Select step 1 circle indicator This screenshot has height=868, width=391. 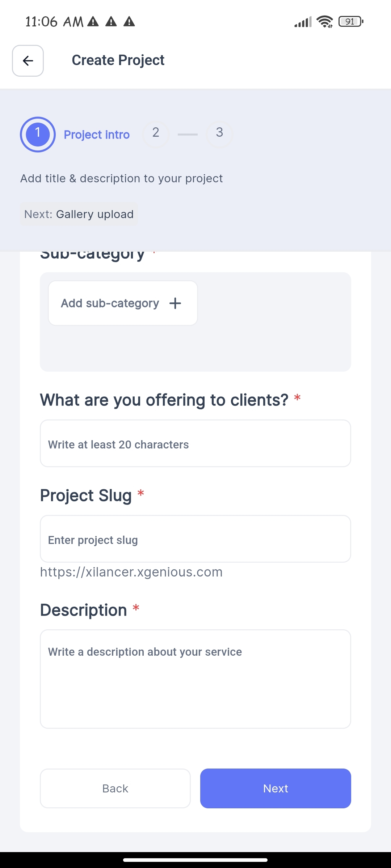click(x=38, y=135)
